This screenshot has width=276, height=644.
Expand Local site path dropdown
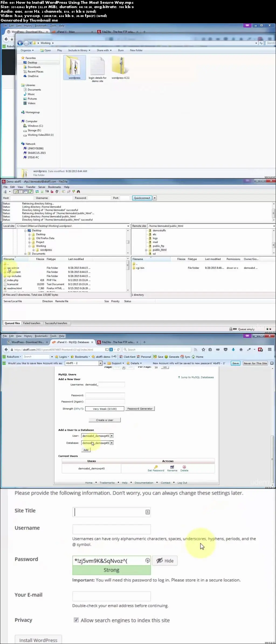click(128, 226)
